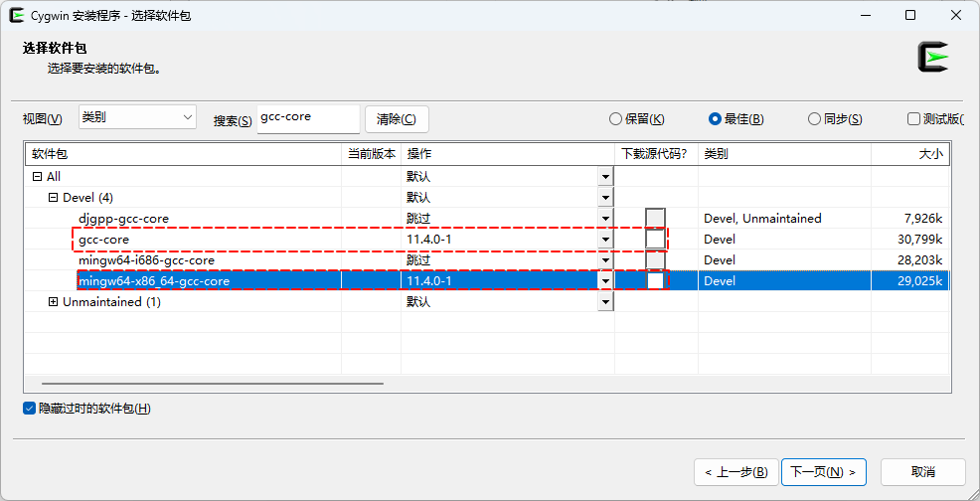
Task: Select the mingw64-x86_64-gcc-core package row
Action: tap(487, 281)
